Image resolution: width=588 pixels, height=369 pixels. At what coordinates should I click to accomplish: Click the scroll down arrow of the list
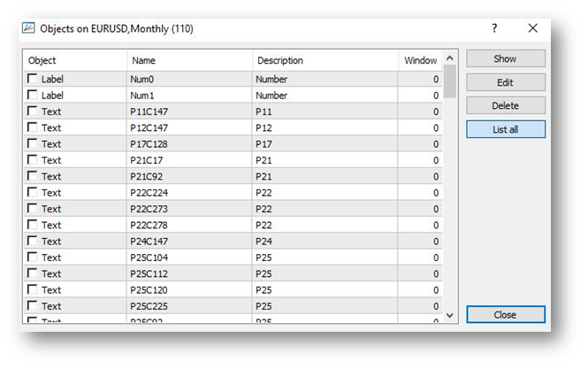pyautogui.click(x=450, y=315)
